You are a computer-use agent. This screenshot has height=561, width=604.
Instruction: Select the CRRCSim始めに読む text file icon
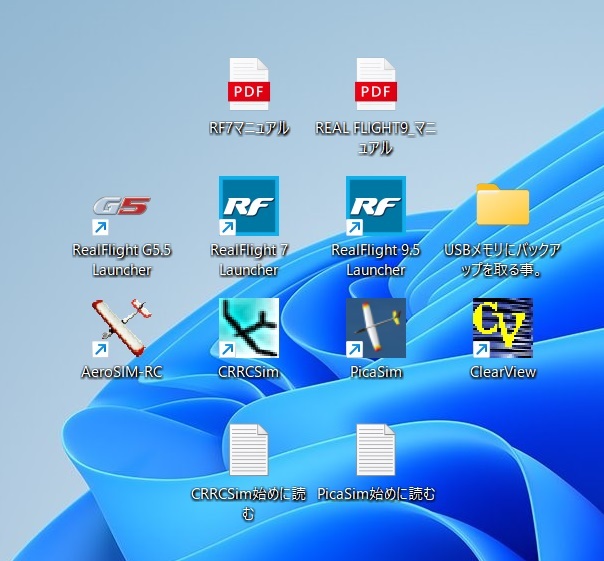249,450
